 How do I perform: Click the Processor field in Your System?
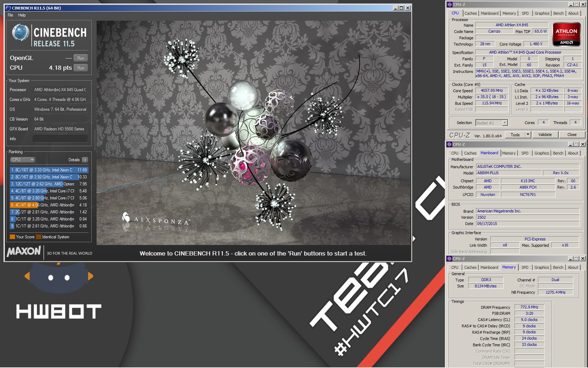[x=60, y=90]
